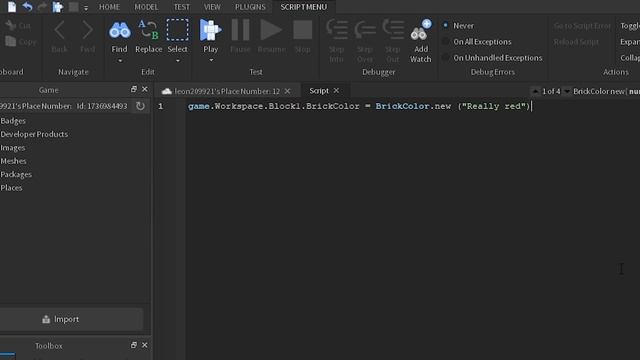Open Badges in the Game panel
The width and height of the screenshot is (640, 360).
click(x=13, y=121)
